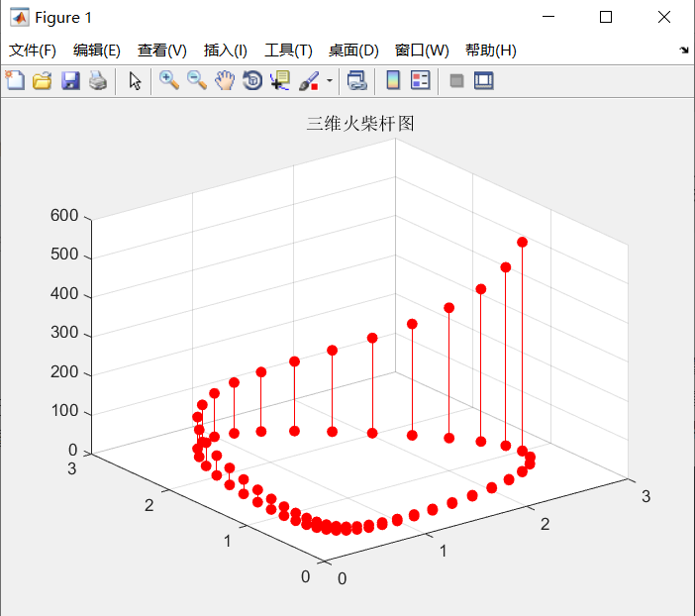Click the New Figure icon
The image size is (695, 616).
pyautogui.click(x=15, y=81)
